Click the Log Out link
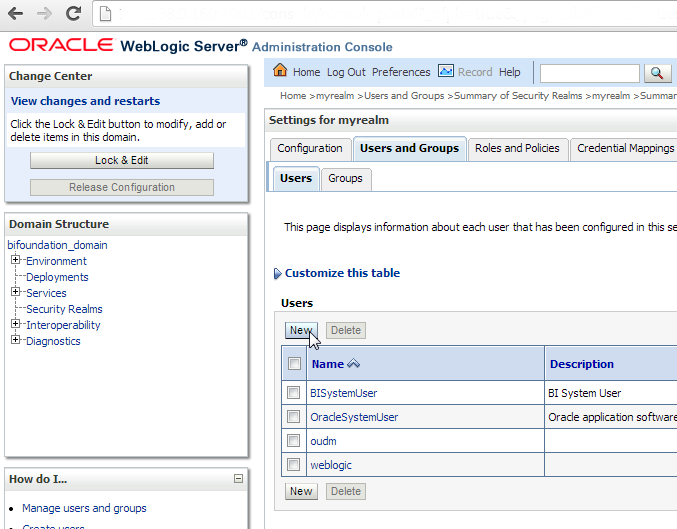 pyautogui.click(x=346, y=72)
